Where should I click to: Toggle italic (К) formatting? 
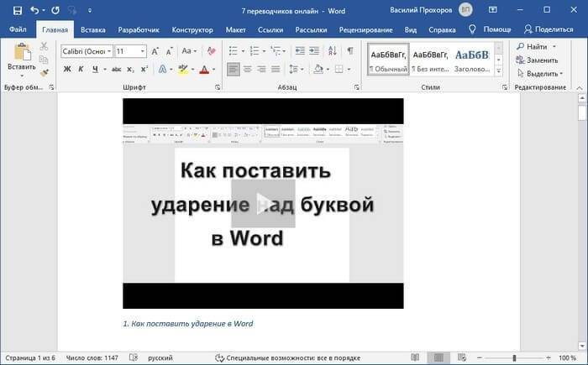81,69
